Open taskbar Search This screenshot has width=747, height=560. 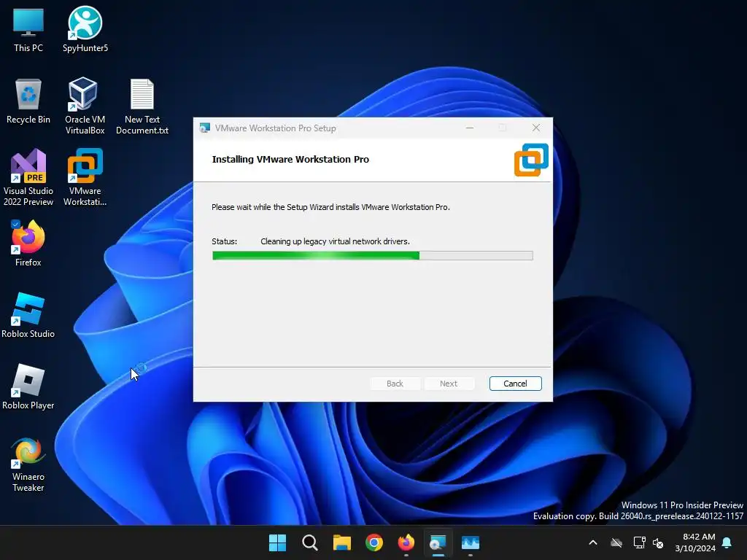(309, 542)
